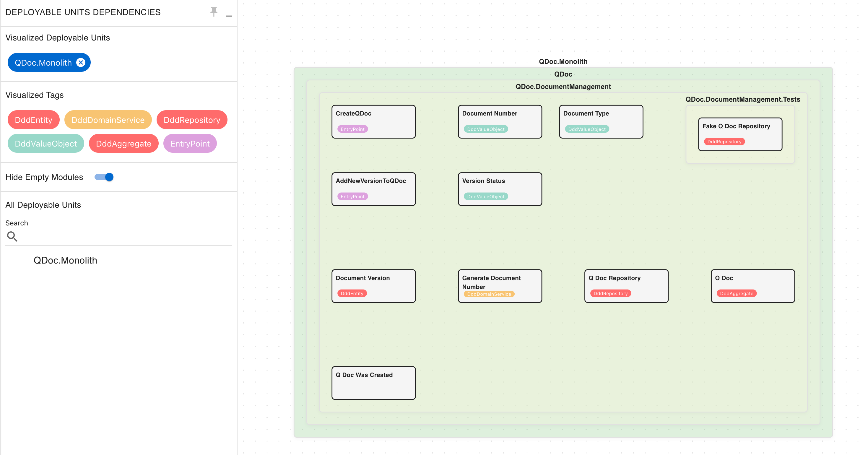Remove QDoc.Monolith chip via X icon
The image size is (868, 455).
tap(81, 62)
